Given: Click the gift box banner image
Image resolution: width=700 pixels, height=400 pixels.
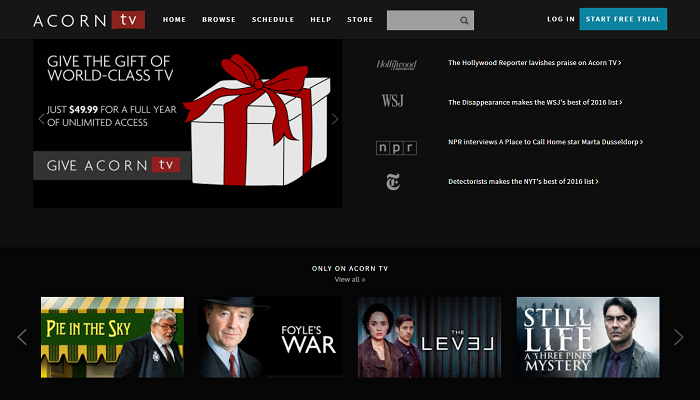Looking at the screenshot, I should pos(258,120).
